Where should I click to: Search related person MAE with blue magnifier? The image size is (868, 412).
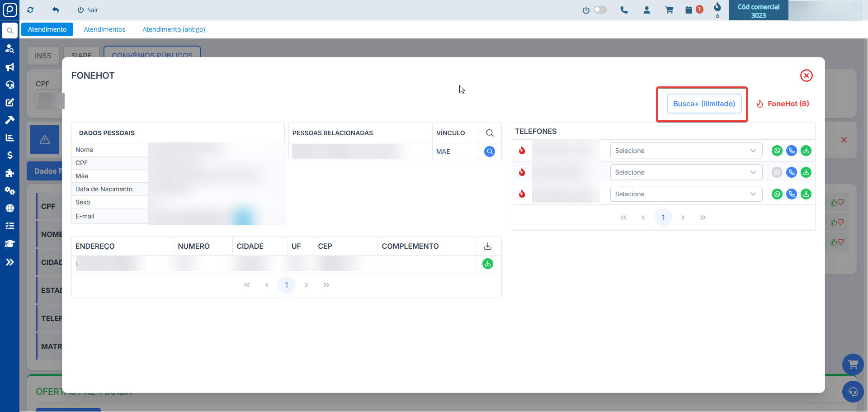pos(489,152)
